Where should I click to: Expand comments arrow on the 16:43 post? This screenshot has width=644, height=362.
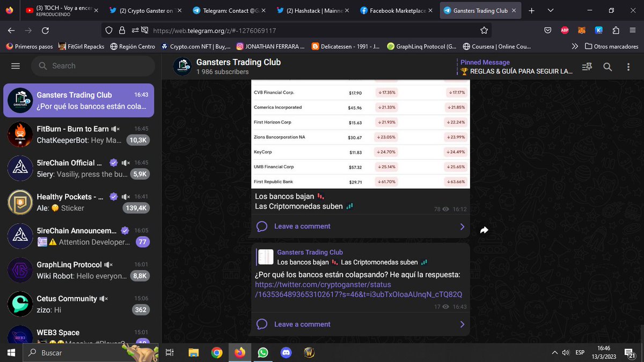point(462,324)
